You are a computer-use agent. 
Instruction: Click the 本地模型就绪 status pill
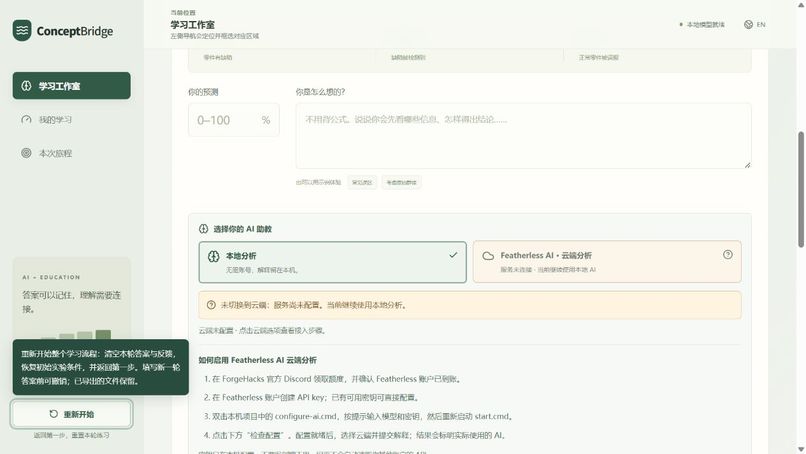(702, 25)
